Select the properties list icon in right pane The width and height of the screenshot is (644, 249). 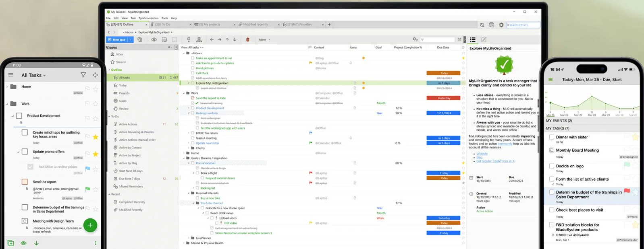pos(473,40)
